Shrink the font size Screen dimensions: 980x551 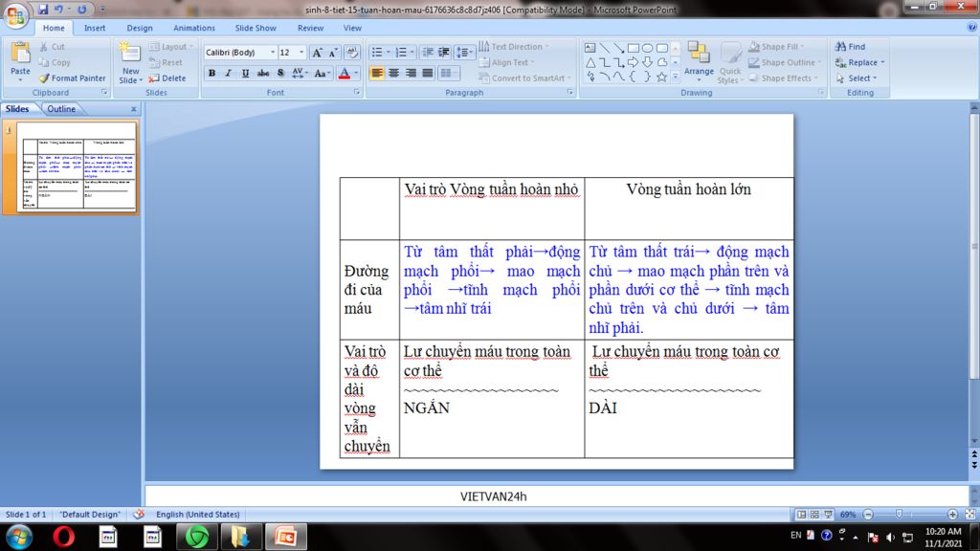[332, 53]
